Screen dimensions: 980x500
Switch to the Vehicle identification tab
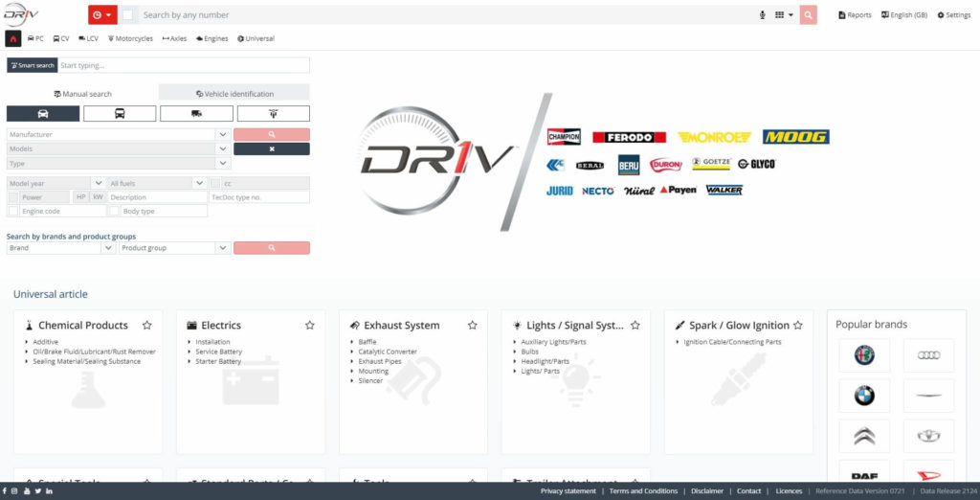(234, 94)
